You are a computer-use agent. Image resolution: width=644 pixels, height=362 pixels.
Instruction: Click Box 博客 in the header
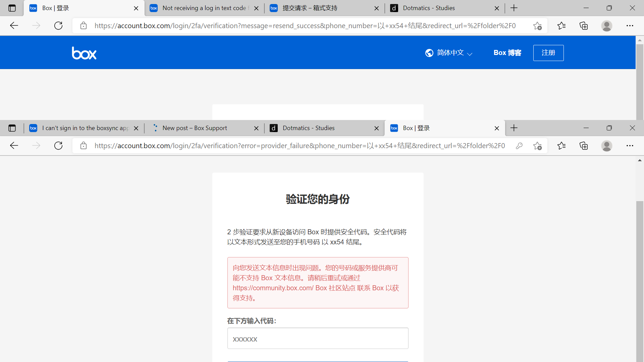click(507, 53)
